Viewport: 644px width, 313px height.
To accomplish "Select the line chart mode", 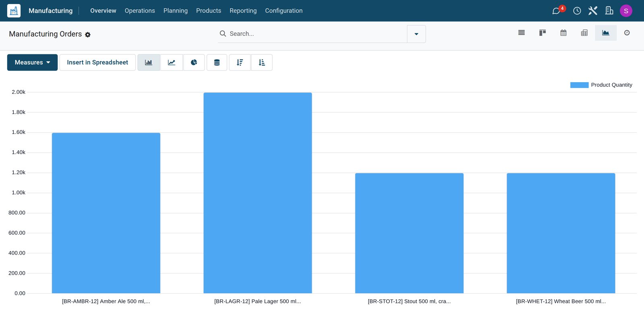I will 171,62.
